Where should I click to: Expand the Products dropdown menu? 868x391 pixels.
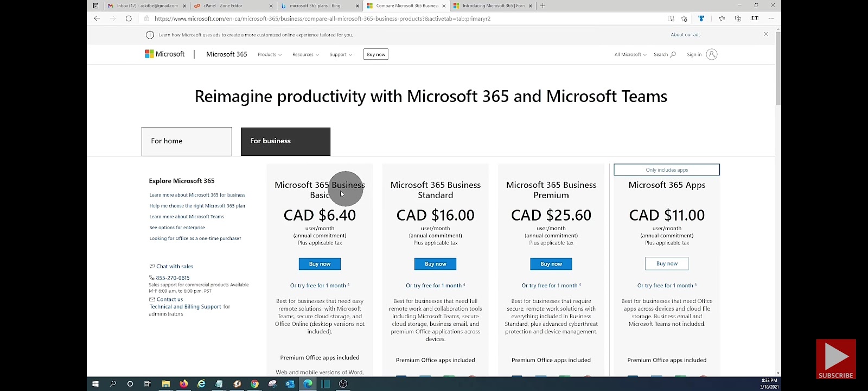pyautogui.click(x=270, y=54)
